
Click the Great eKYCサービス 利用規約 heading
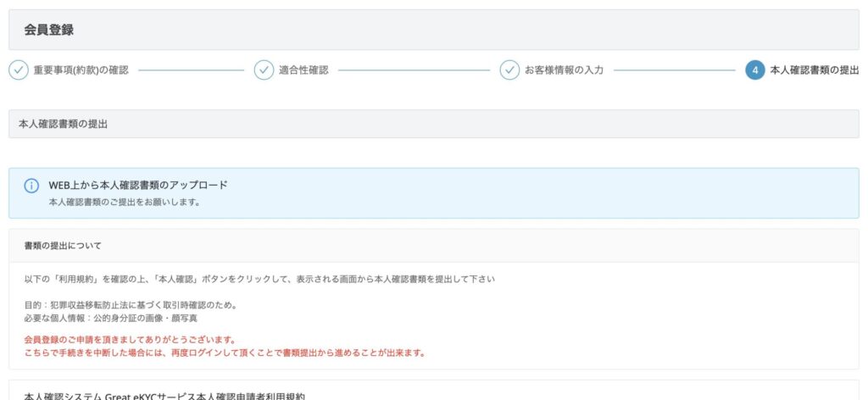coord(164,396)
